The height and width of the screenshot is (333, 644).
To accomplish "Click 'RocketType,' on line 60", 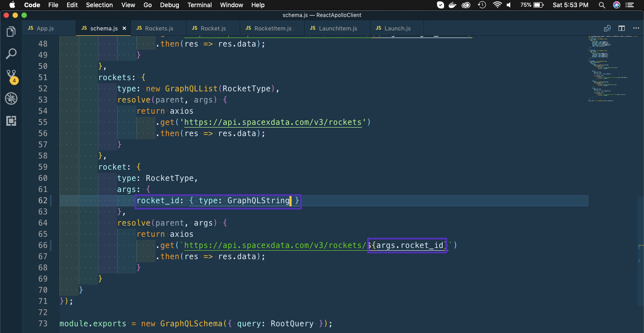I will [x=172, y=178].
